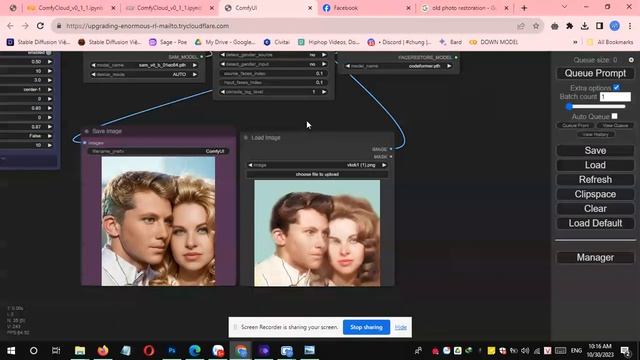This screenshot has height=360, width=640.
Task: Collapse the Save Image node dot
Action: pos(87,131)
